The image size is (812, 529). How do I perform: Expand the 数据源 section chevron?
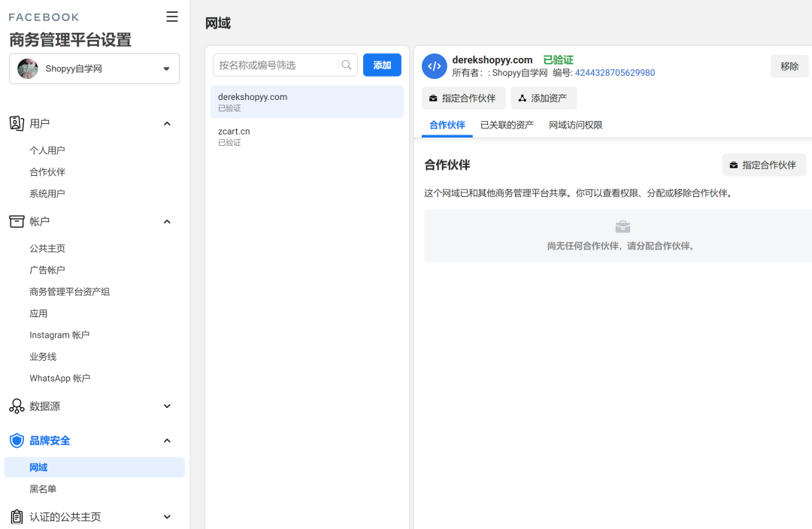click(x=167, y=407)
